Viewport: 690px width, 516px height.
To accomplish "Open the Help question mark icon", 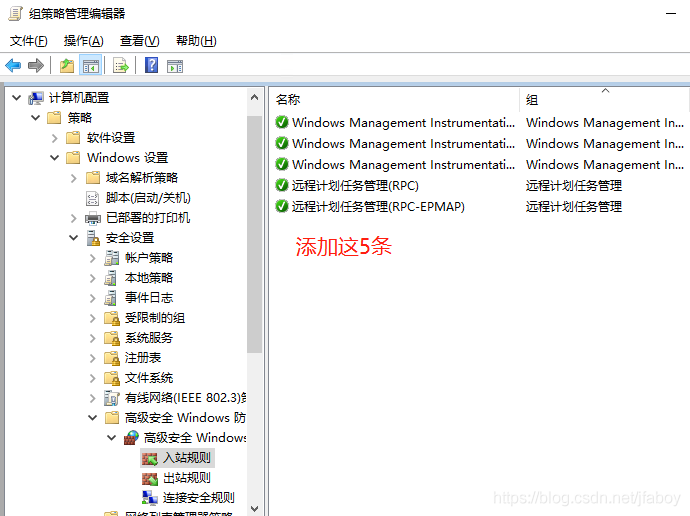I will (151, 66).
